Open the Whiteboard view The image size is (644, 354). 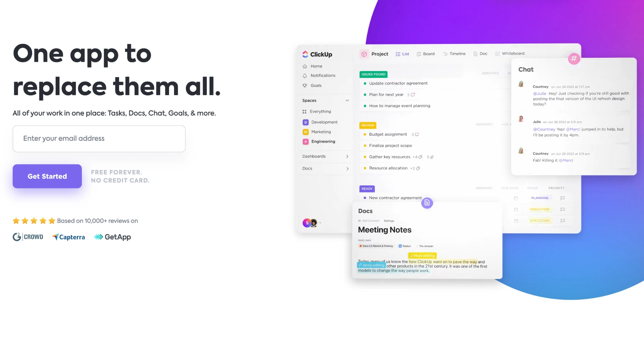coord(513,53)
